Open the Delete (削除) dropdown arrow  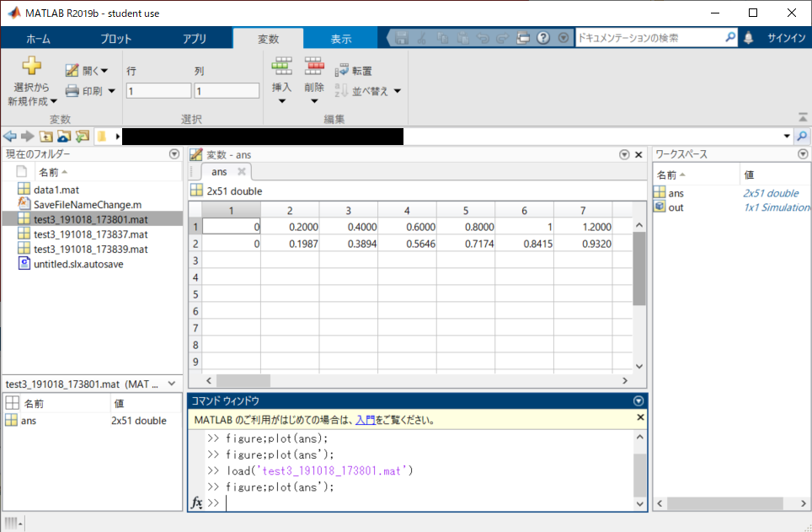[314, 101]
